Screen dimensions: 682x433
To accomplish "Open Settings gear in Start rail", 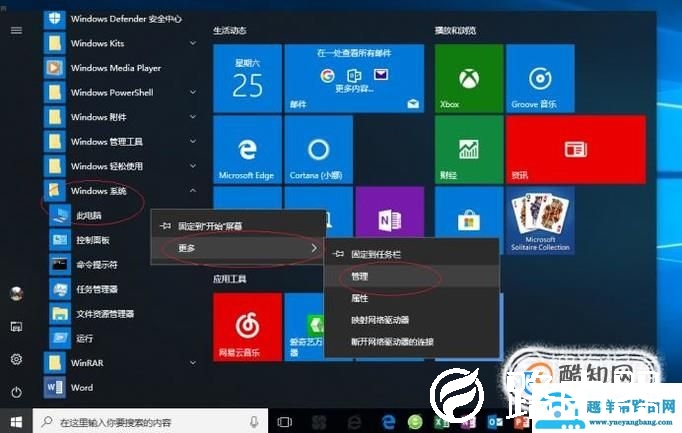I will [17, 360].
